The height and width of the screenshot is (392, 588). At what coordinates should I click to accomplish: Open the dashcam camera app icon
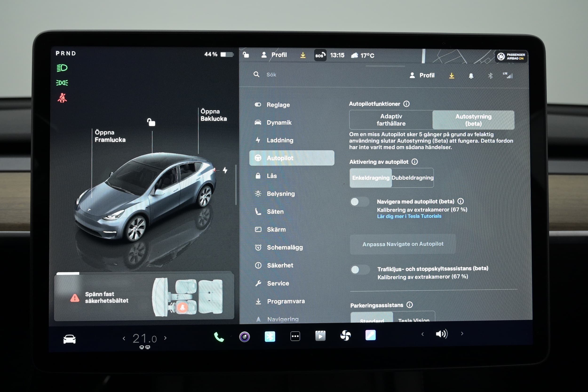245,337
